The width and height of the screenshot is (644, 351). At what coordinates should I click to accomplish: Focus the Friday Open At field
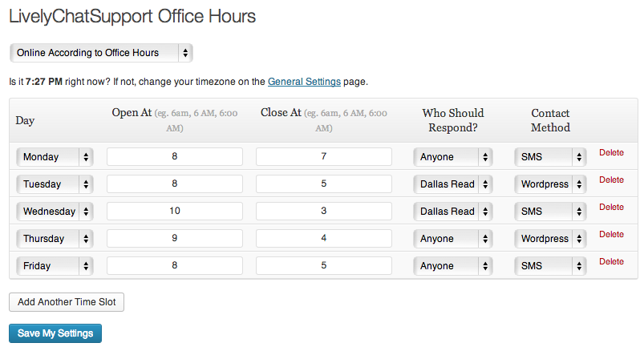pyautogui.click(x=175, y=266)
